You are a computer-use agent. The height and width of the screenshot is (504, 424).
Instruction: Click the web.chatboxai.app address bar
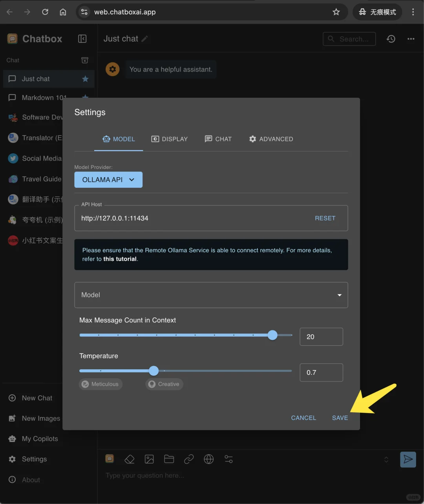[x=212, y=12]
